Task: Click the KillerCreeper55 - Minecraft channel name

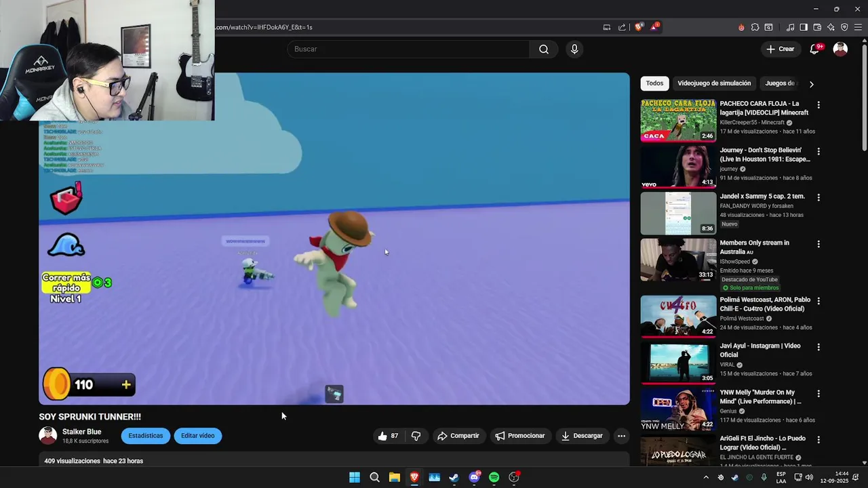Action: tap(752, 123)
